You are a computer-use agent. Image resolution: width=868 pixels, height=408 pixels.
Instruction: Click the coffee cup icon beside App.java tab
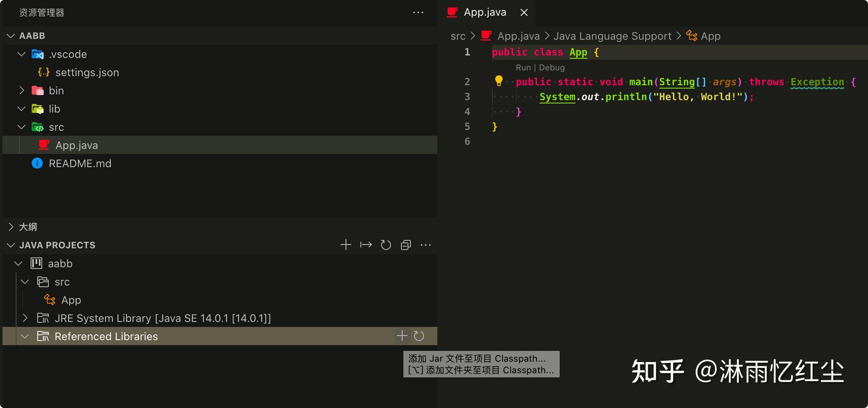click(x=451, y=12)
